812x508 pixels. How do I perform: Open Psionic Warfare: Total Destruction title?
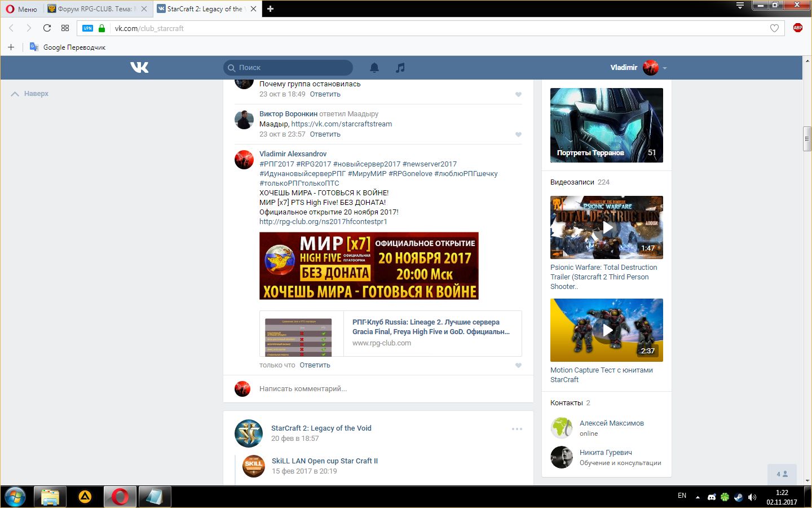[x=603, y=277]
